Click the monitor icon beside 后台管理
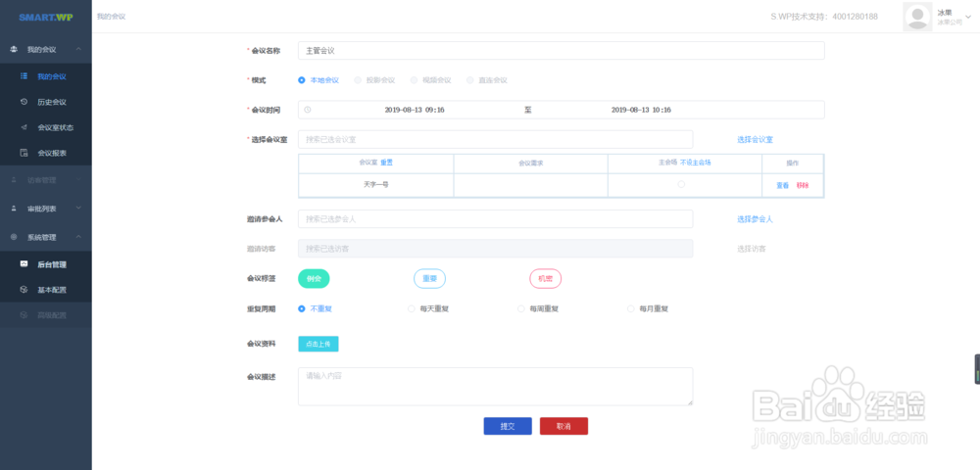 [x=24, y=264]
